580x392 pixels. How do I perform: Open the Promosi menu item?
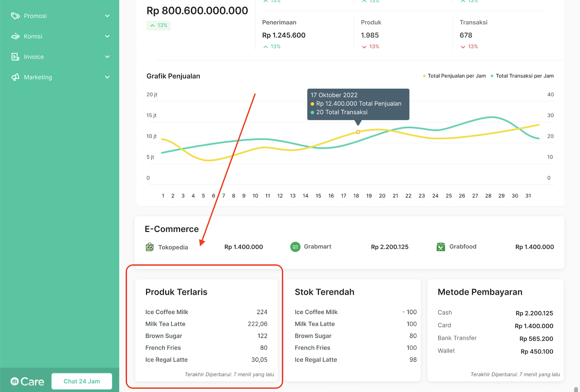59,16
